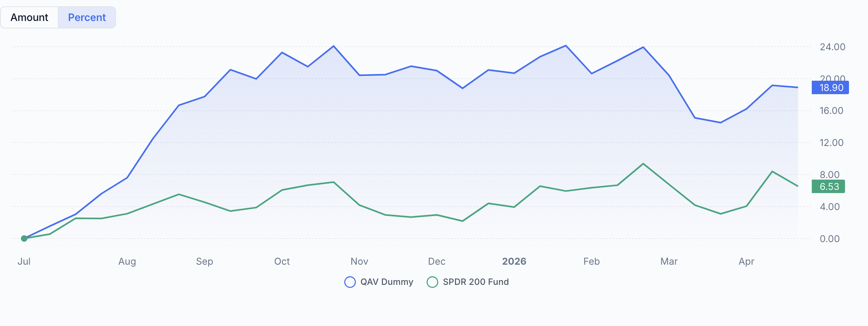Click the green 6.53 value badge
Image resolution: width=868 pixels, height=326 pixels.
pos(828,186)
